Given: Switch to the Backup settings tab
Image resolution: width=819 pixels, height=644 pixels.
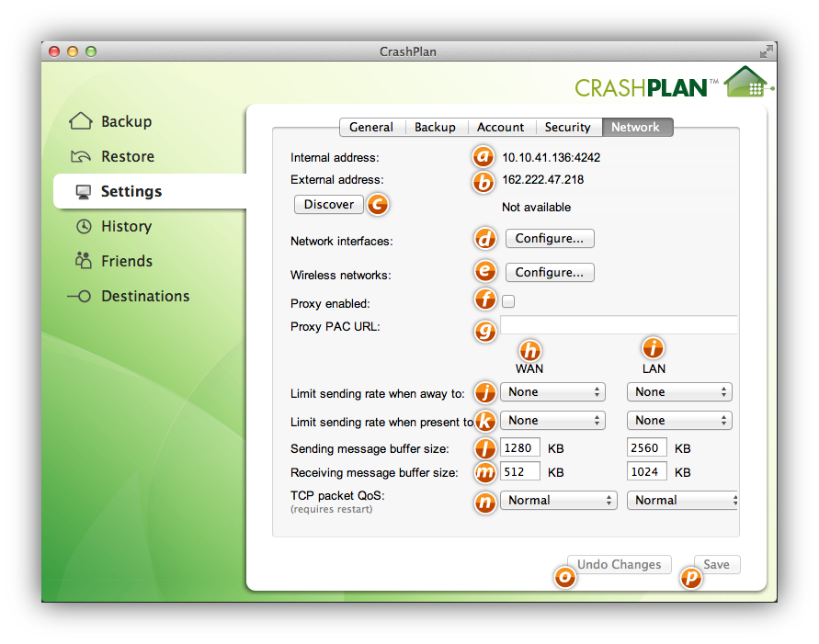Looking at the screenshot, I should point(435,127).
